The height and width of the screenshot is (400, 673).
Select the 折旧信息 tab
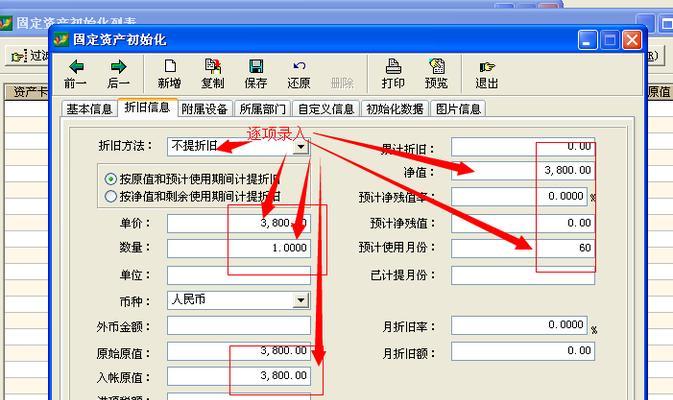tap(147, 107)
